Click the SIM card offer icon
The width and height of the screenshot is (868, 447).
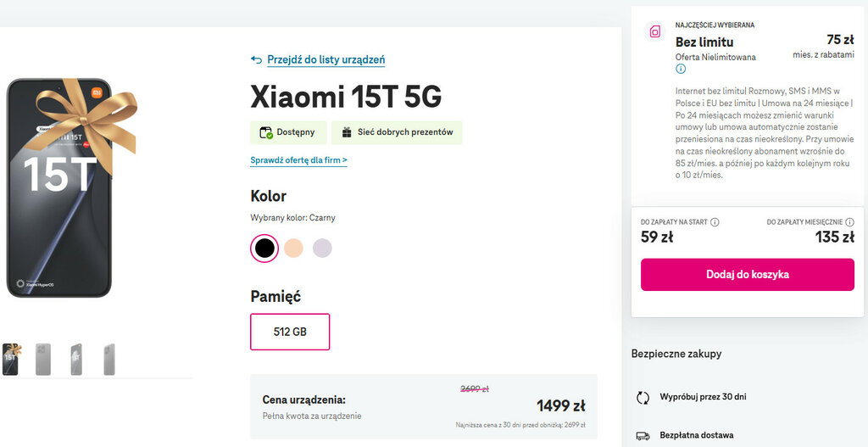coord(655,33)
